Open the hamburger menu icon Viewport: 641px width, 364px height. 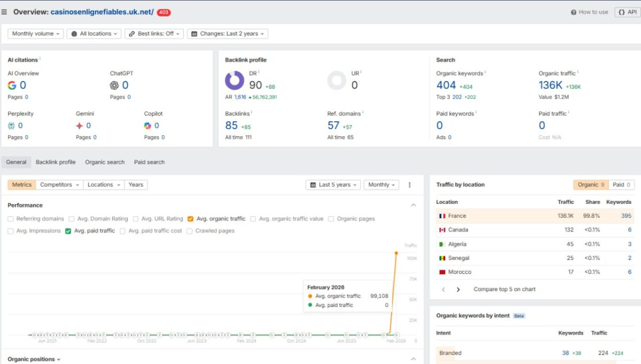click(4, 12)
